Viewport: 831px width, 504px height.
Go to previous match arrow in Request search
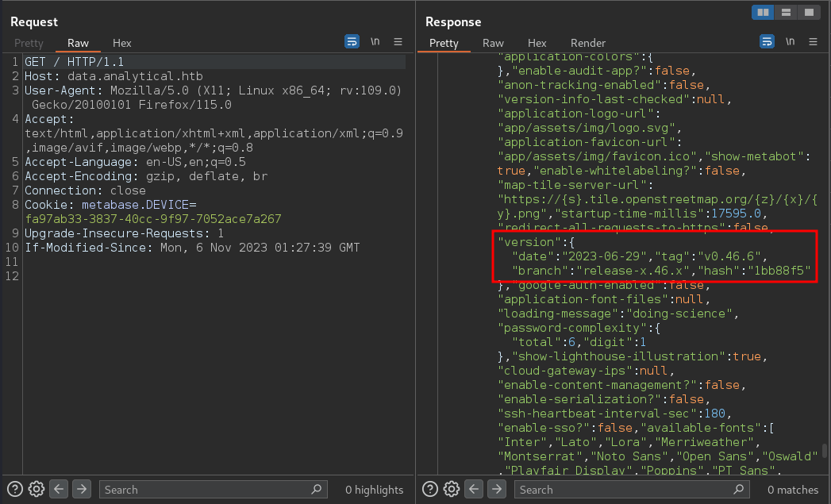pyautogui.click(x=59, y=489)
